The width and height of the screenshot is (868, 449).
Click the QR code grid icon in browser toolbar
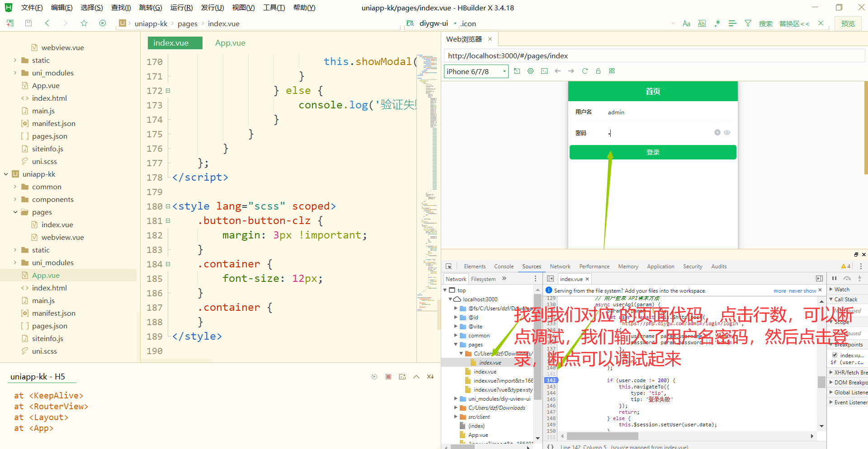(x=612, y=71)
